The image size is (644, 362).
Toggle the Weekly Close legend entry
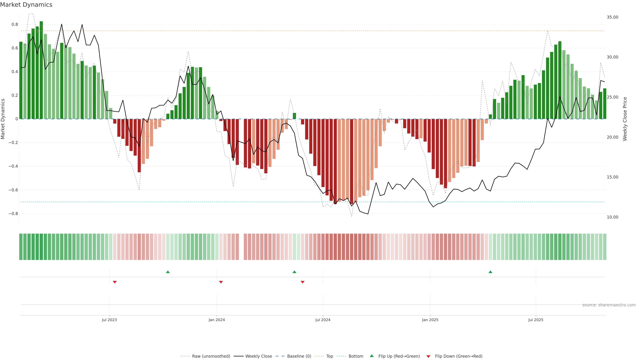point(258,356)
